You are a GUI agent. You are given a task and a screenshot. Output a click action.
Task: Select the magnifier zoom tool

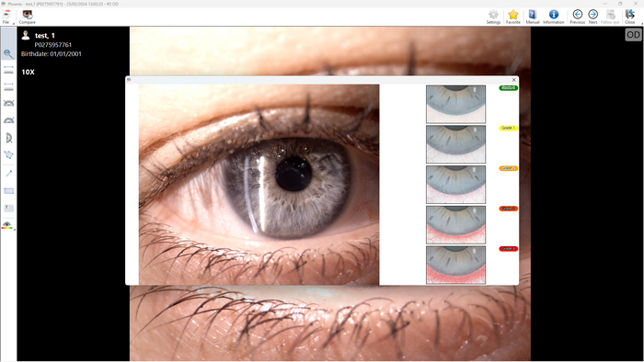8,53
